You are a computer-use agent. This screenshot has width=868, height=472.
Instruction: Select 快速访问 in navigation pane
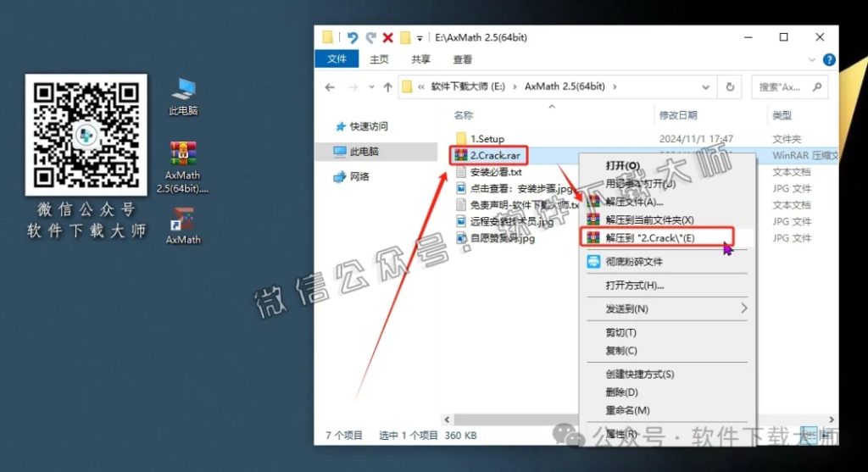(362, 127)
